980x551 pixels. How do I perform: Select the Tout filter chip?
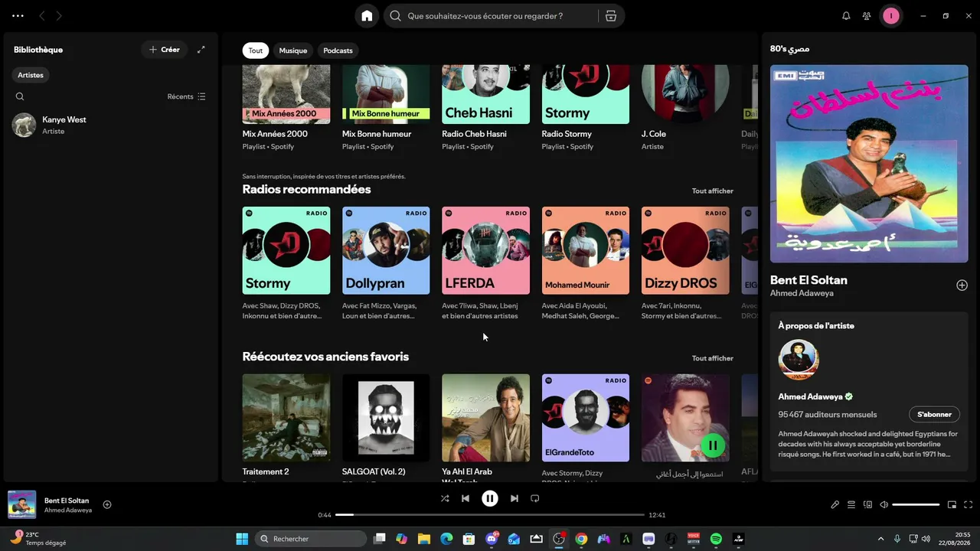point(256,51)
